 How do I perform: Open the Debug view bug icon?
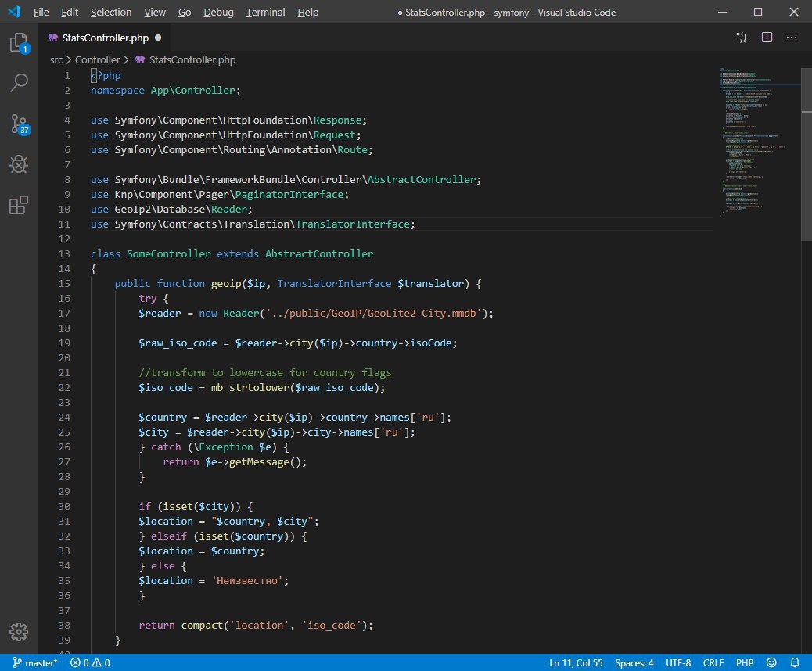click(19, 165)
